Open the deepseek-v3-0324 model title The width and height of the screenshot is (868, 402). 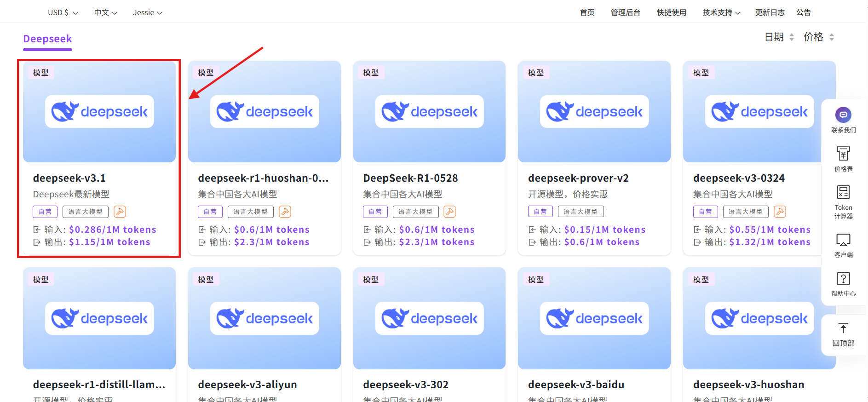tap(739, 178)
